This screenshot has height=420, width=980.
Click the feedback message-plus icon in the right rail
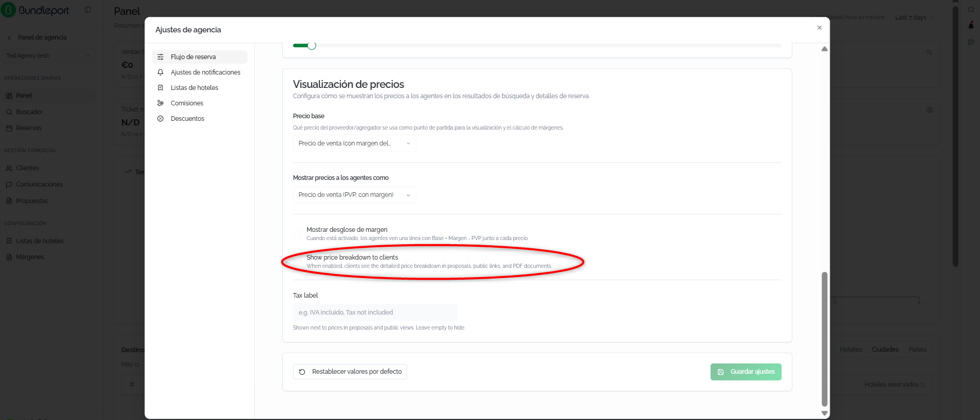[971, 42]
